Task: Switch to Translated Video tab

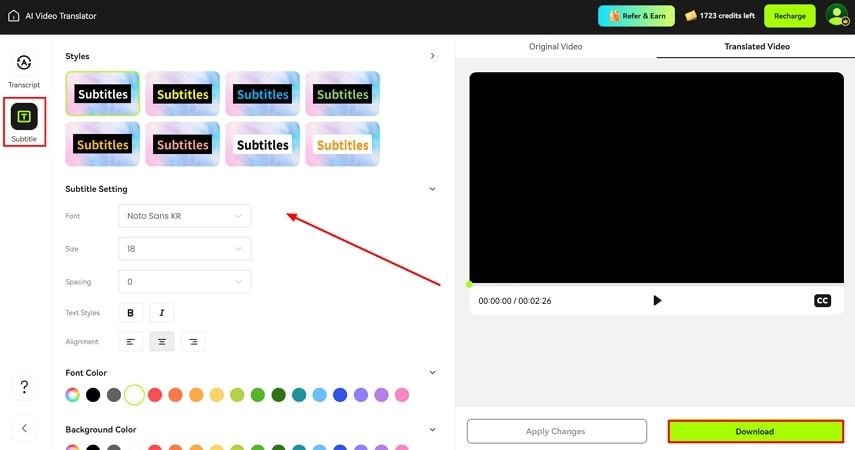Action: (757, 46)
